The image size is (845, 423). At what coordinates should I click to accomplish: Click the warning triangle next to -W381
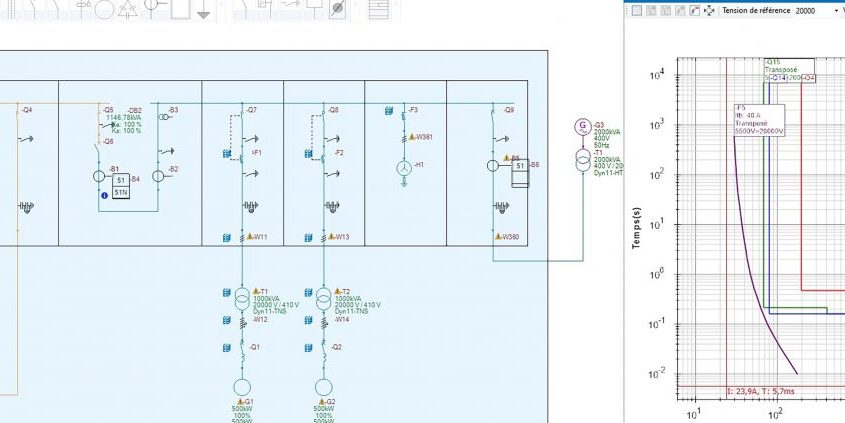(x=412, y=137)
